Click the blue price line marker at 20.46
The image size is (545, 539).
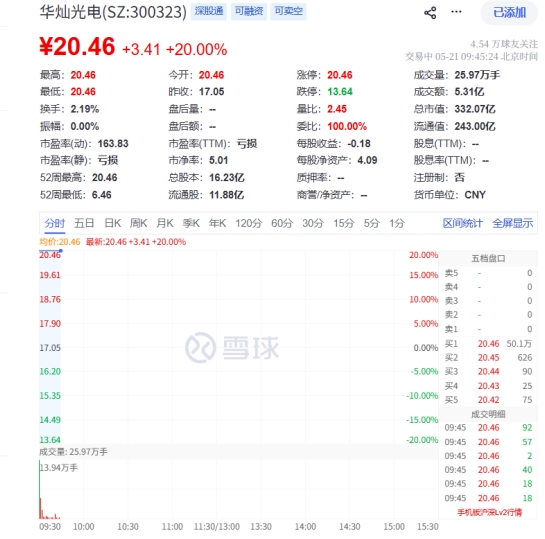coord(60,251)
